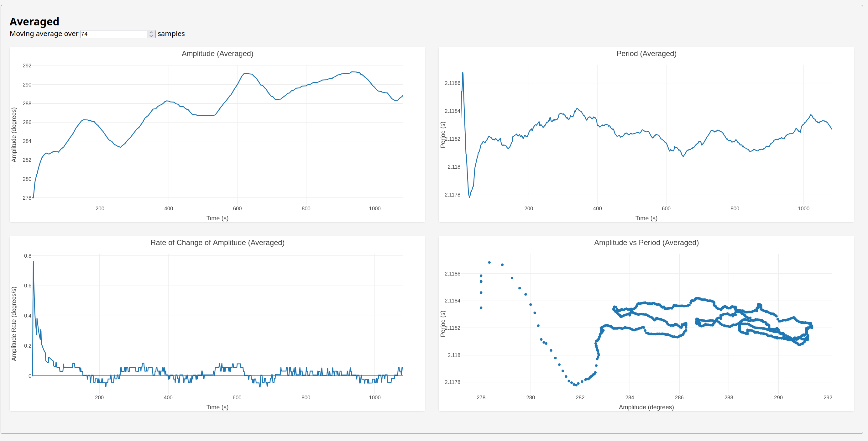Click the Time (s) label under Period chart

[x=646, y=218]
